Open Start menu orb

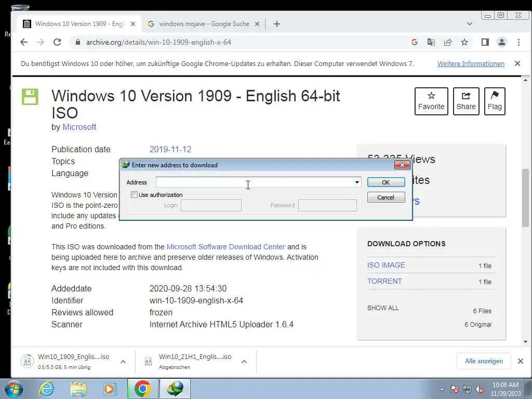pyautogui.click(x=14, y=389)
